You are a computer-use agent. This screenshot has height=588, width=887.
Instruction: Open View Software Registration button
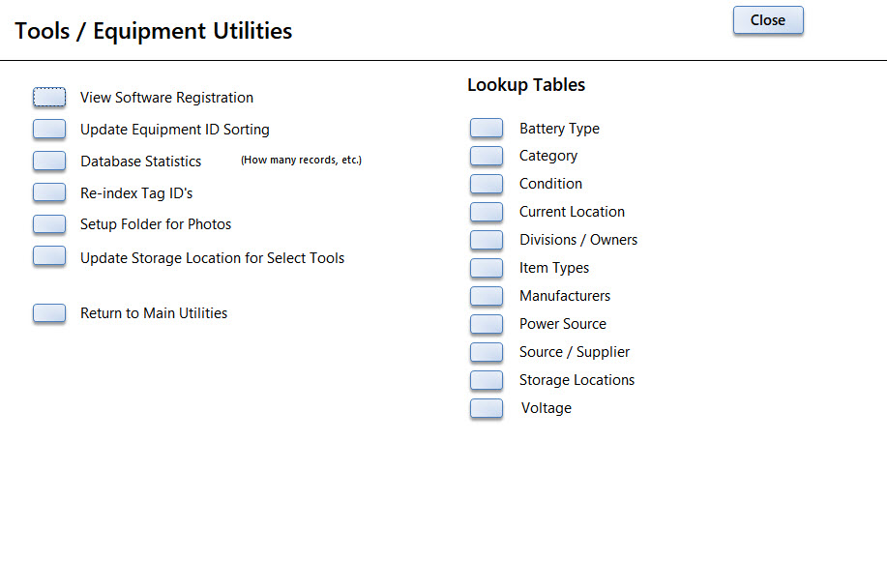click(x=49, y=98)
